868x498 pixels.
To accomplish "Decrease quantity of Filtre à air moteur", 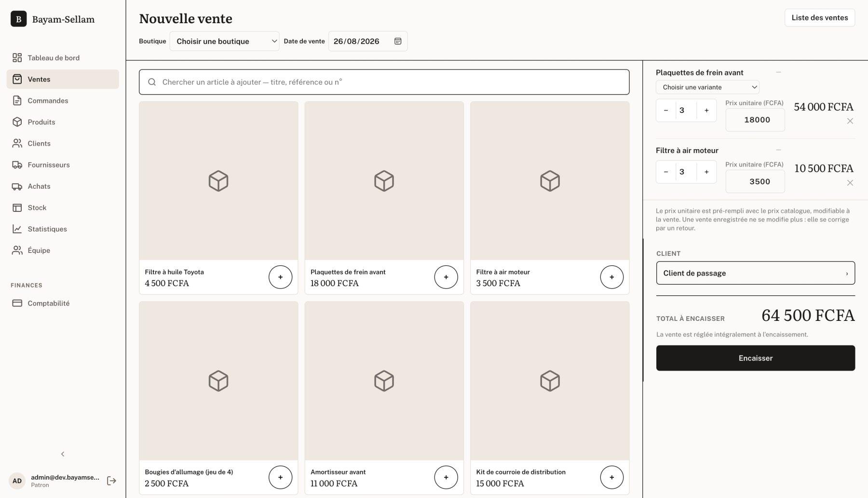I will click(666, 172).
